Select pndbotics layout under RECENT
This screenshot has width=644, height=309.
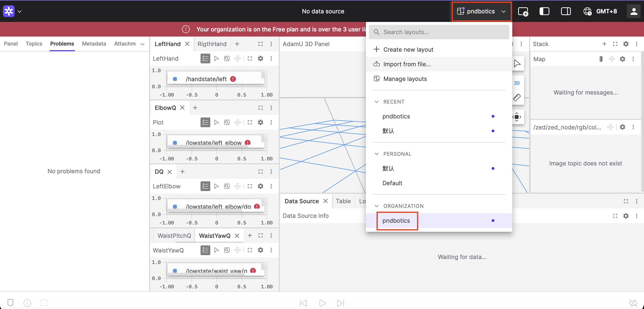(x=439, y=116)
